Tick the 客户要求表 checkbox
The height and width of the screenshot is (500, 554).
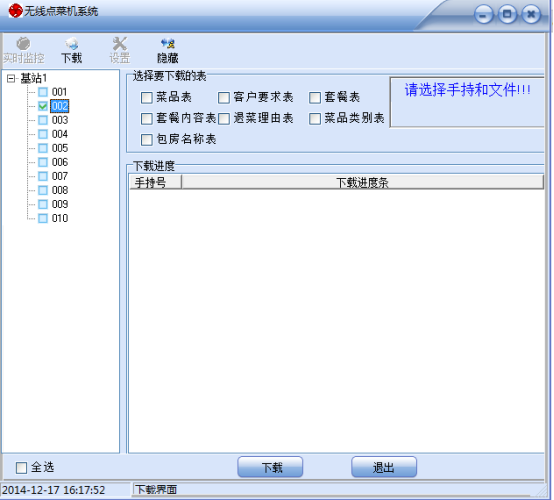pyautogui.click(x=224, y=98)
